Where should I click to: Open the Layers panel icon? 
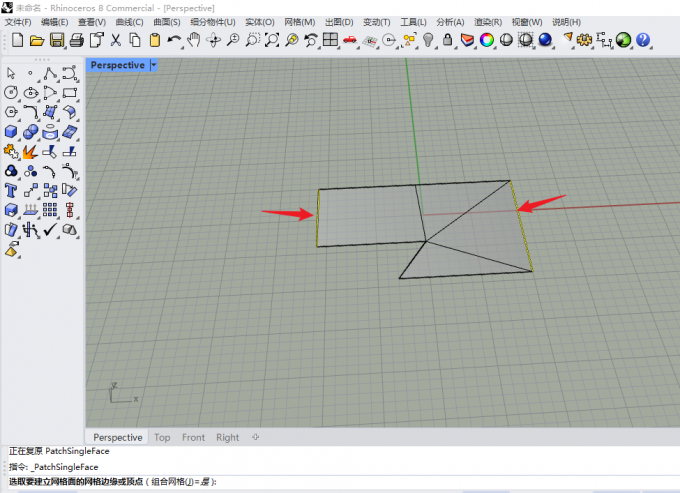[467, 41]
